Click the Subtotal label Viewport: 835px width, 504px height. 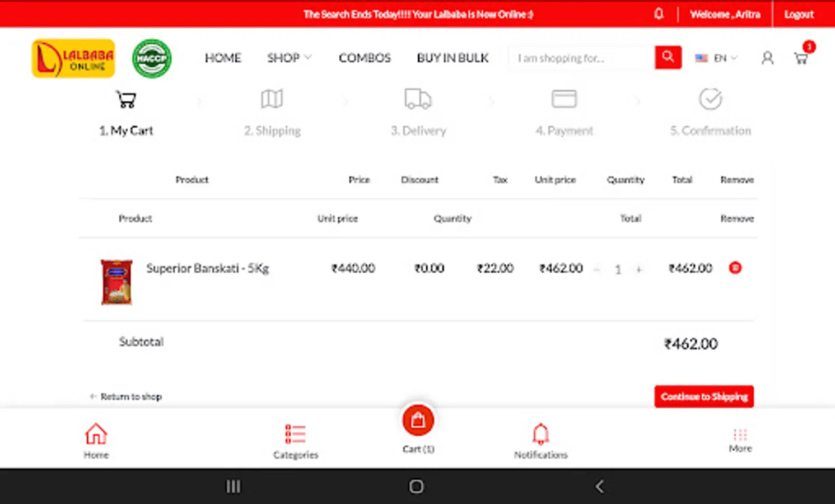141,342
